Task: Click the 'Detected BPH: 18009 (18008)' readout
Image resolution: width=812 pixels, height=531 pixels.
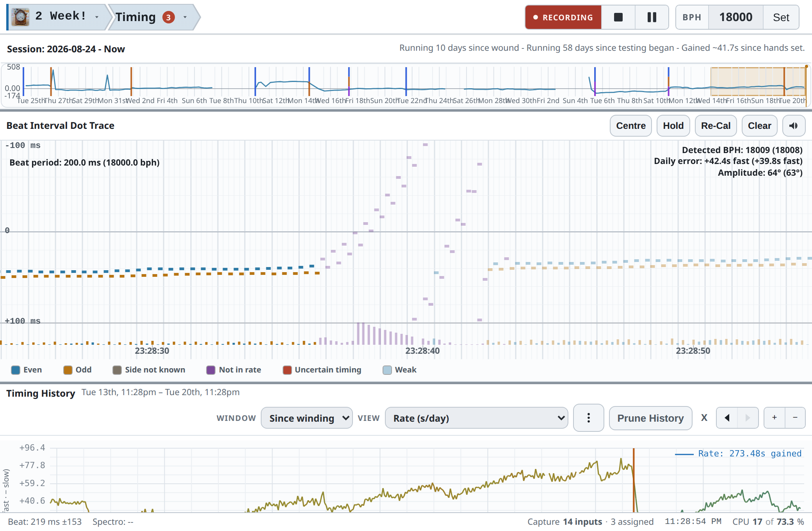Action: pos(742,150)
